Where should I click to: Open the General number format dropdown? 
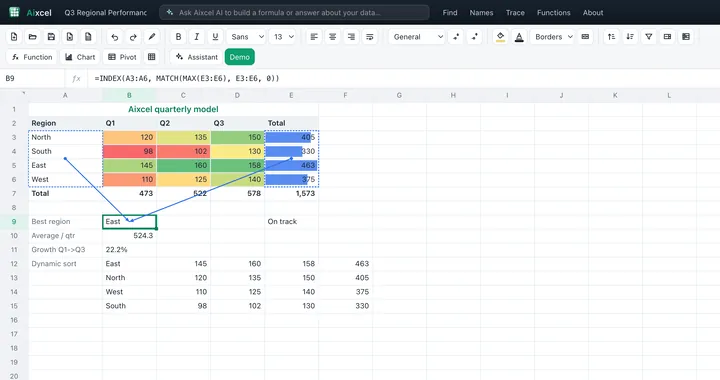(x=417, y=37)
